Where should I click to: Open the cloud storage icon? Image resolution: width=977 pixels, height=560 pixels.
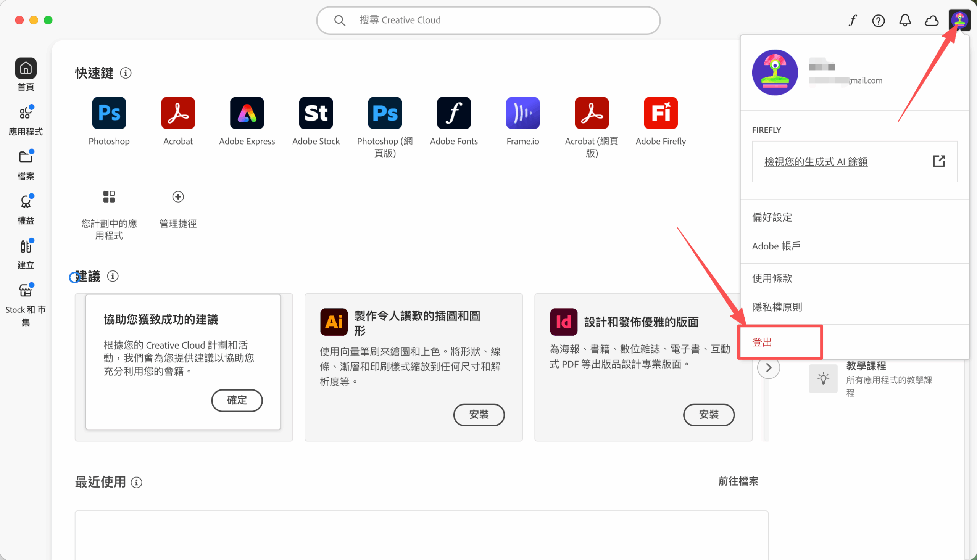(932, 21)
